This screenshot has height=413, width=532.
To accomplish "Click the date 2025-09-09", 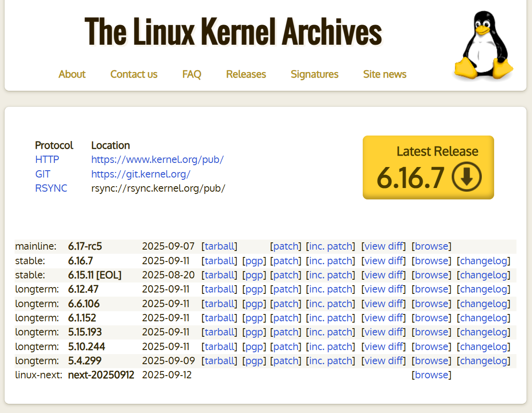I will click(x=168, y=361).
